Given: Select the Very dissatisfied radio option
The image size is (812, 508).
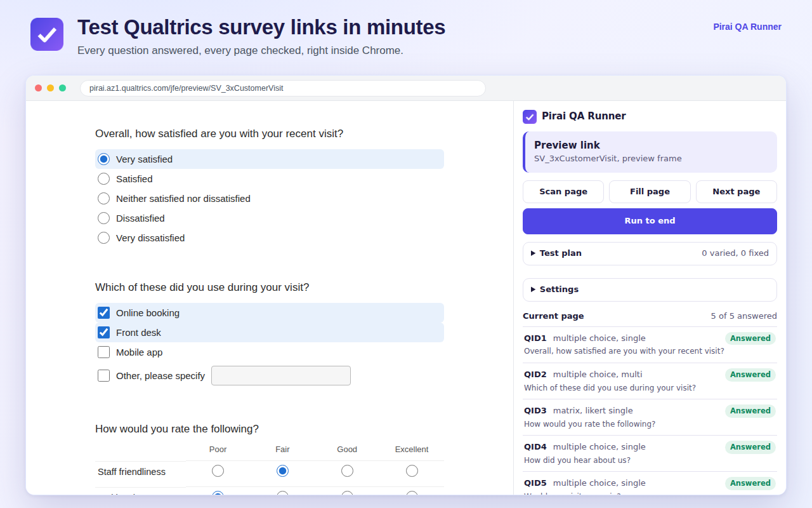Looking at the screenshot, I should click(104, 238).
